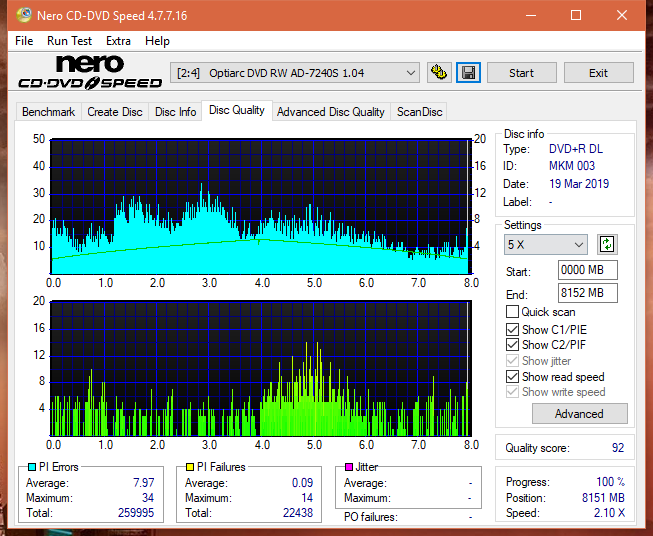Open the Extra menu

pyautogui.click(x=118, y=41)
